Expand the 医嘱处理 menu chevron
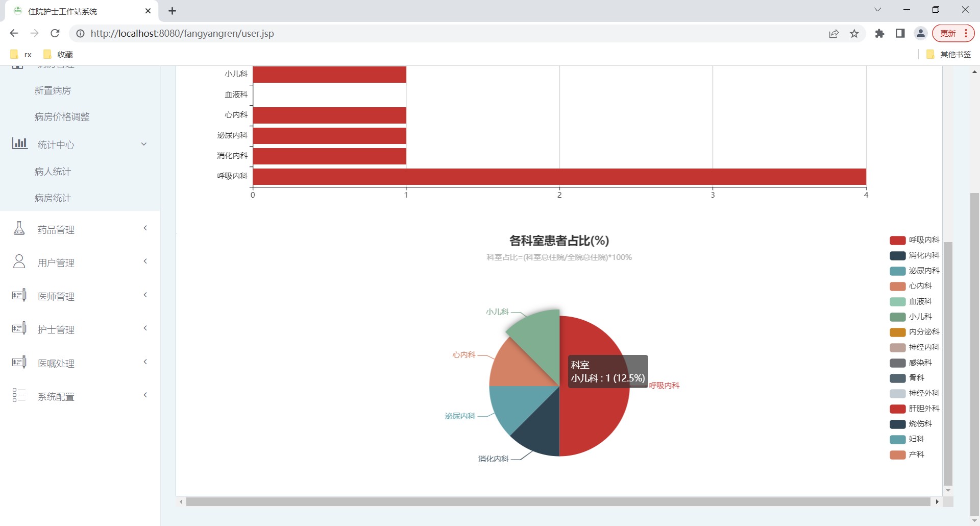Screen dimensions: 980x526 (145, 362)
